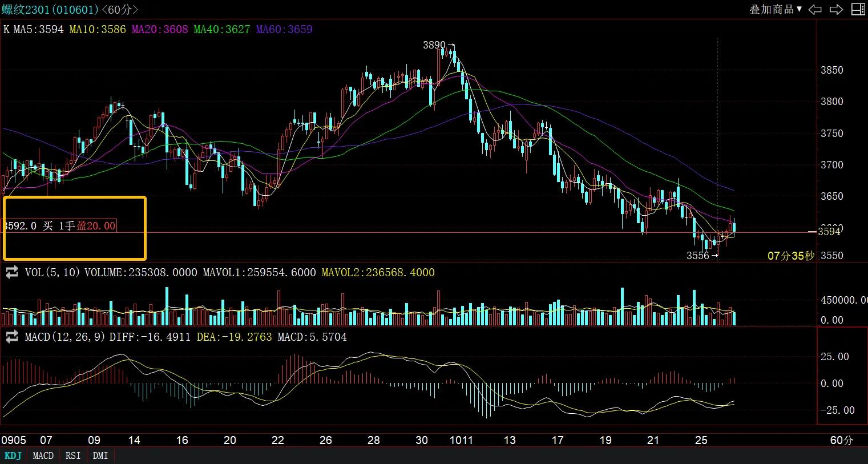Image resolution: width=868 pixels, height=464 pixels.
Task: Click the MA20:3608 moving average label
Action: [x=160, y=29]
